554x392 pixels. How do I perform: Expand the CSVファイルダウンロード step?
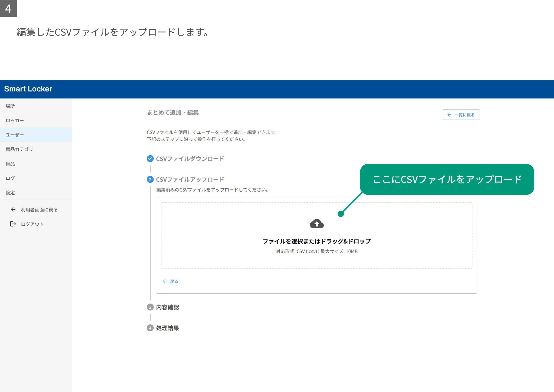(190, 159)
